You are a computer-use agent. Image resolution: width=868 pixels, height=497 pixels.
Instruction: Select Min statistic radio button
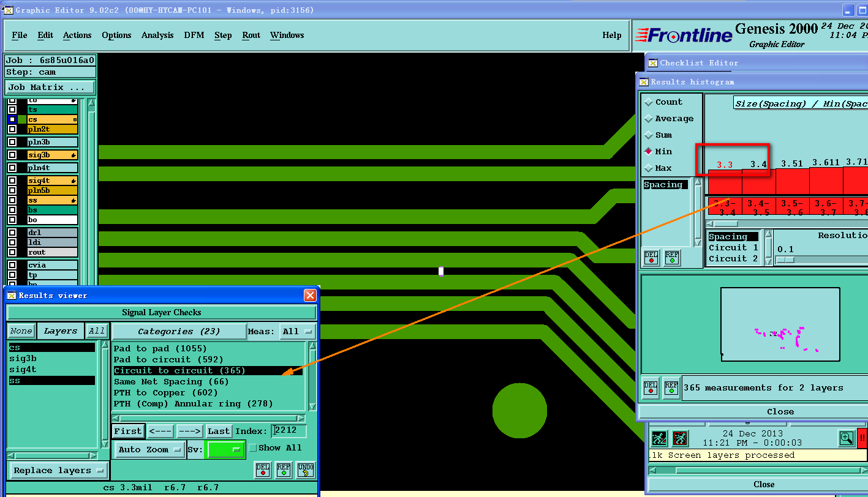(649, 151)
